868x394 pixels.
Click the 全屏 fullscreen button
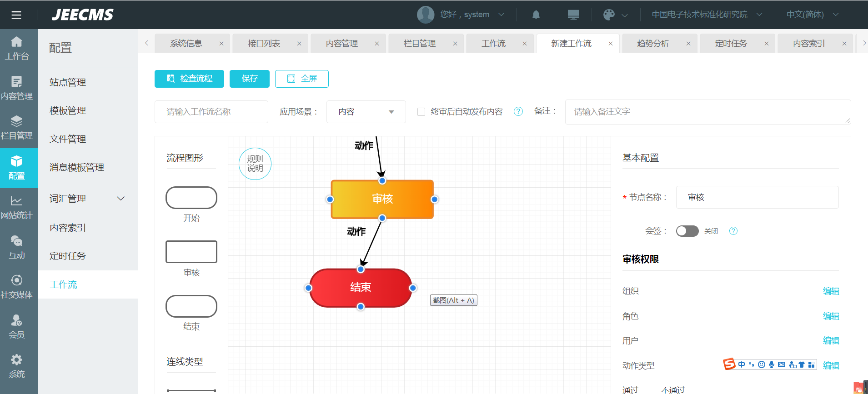pos(302,79)
